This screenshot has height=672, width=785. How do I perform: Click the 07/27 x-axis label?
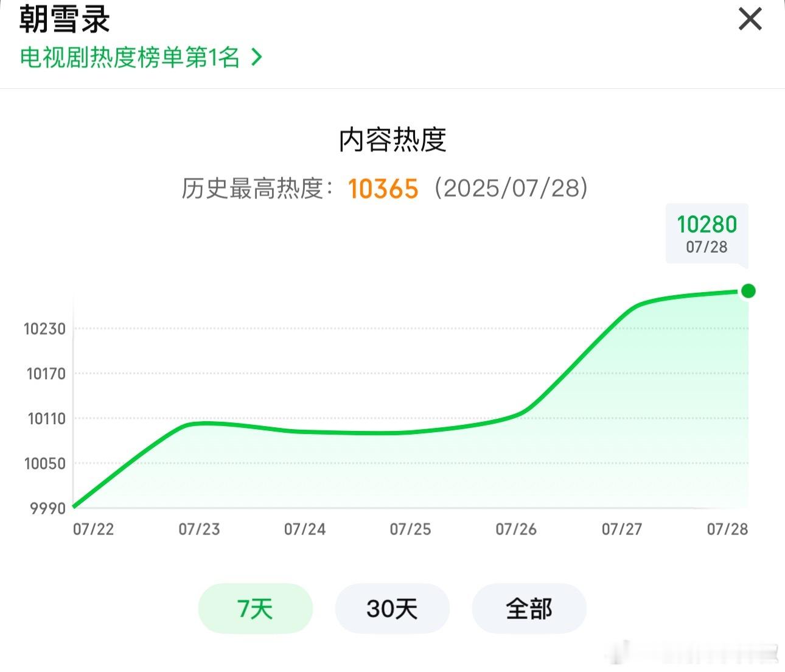coord(622,529)
